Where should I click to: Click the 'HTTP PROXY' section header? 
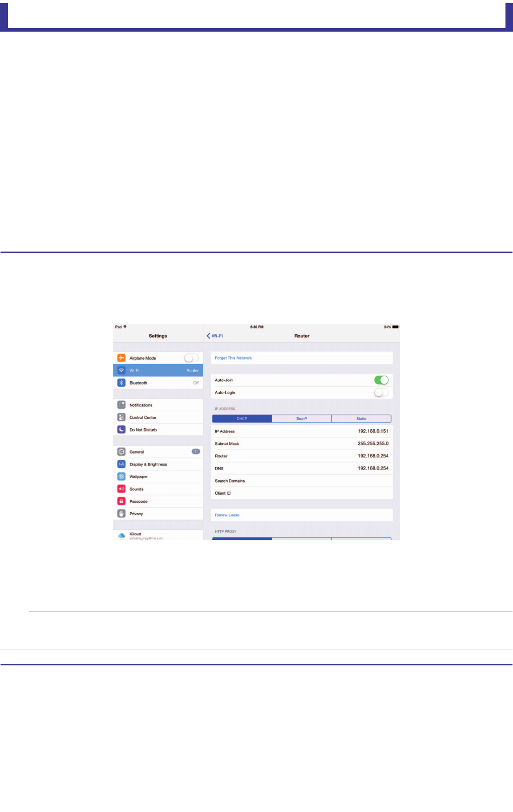click(225, 531)
